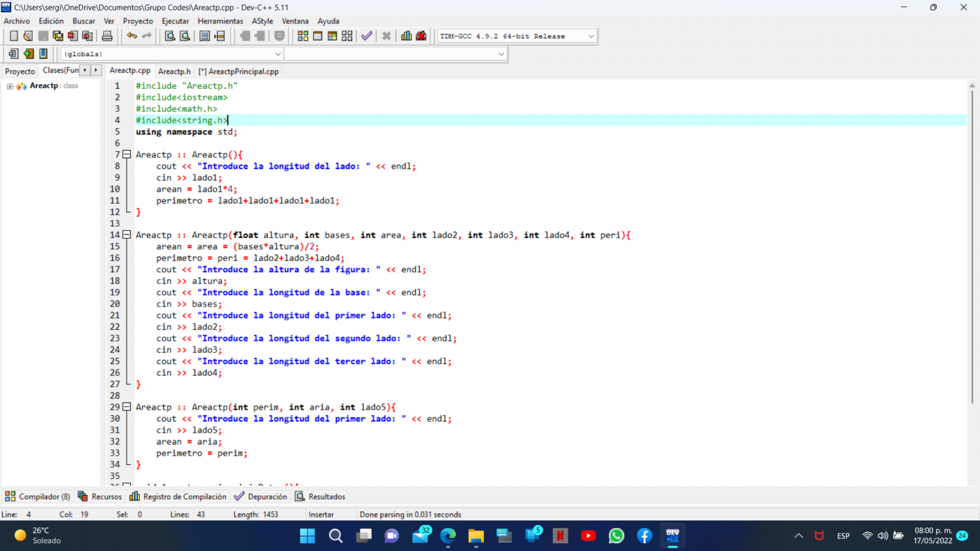
Task: Click the blue bookmark icon in second toolbar row
Action: point(43,54)
